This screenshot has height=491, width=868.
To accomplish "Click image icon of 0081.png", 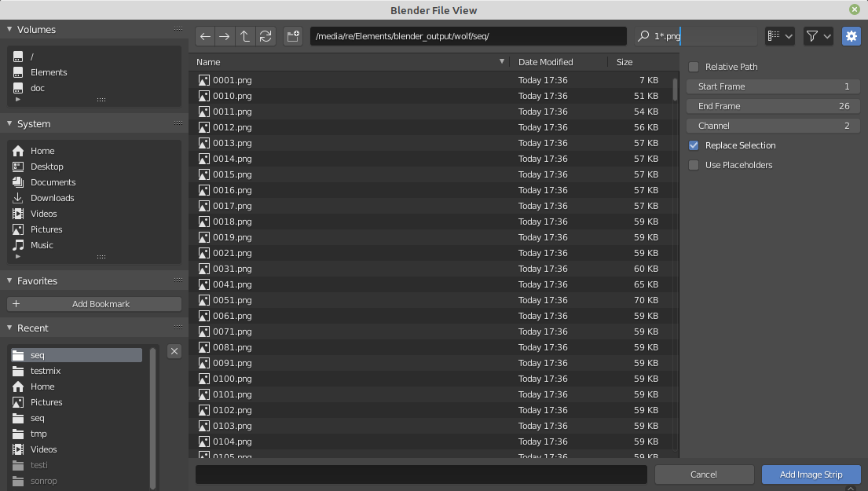I will pyautogui.click(x=203, y=348).
